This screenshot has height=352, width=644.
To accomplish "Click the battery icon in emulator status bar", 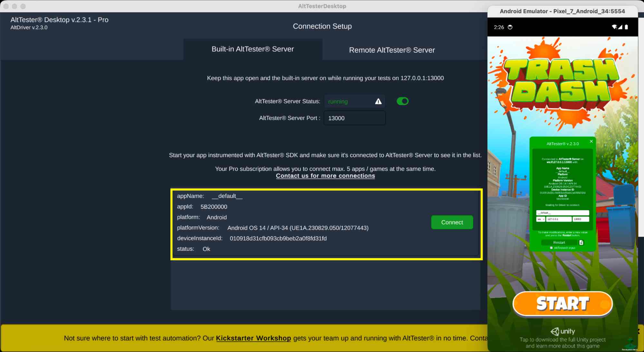I will point(626,27).
